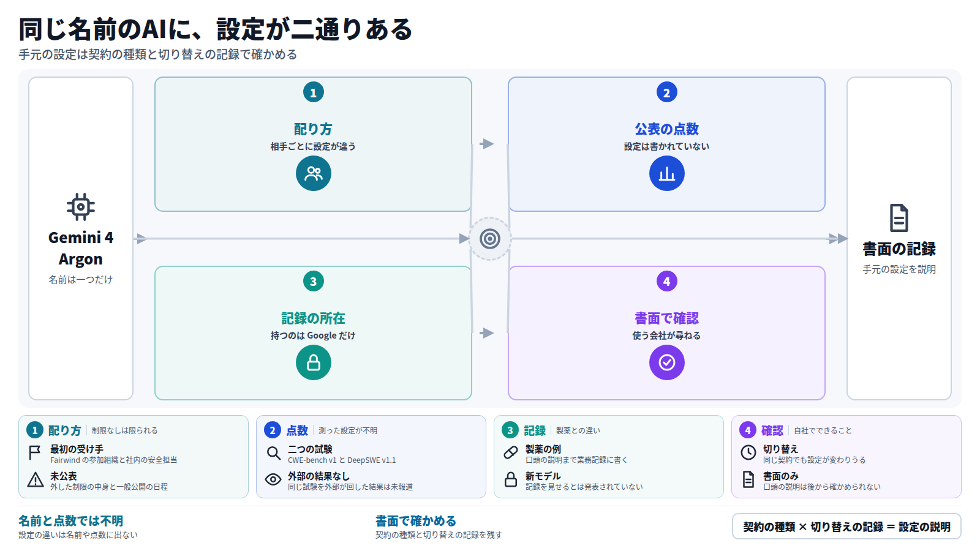
Task: Click the 外部の結果なし entry title
Action: tap(318, 476)
